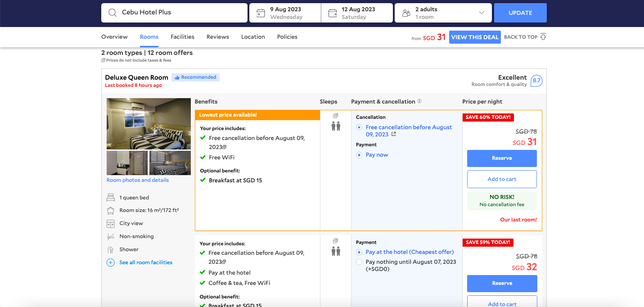Select Pay nothing until August 07, 2023
The height and width of the screenshot is (307, 644).
(359, 262)
